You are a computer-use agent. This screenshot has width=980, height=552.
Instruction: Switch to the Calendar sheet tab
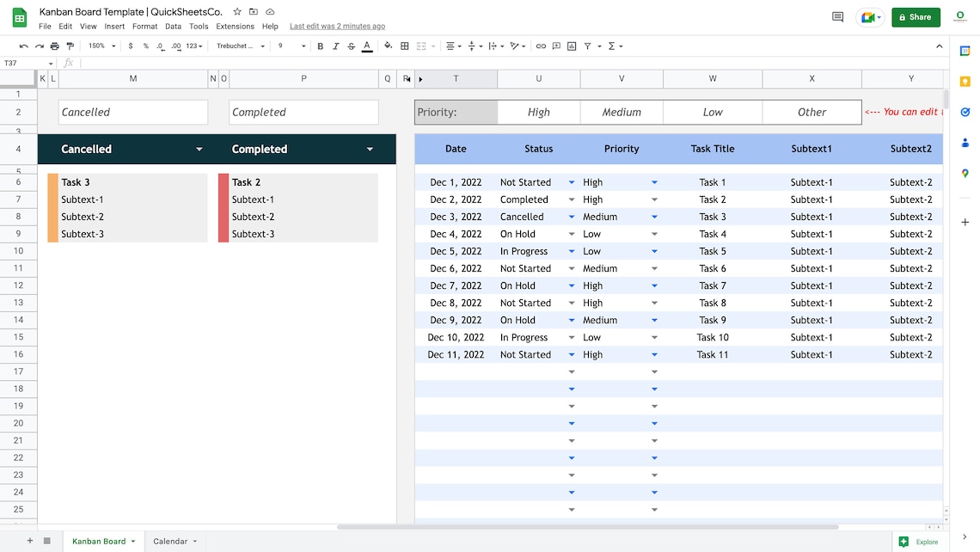coord(175,542)
